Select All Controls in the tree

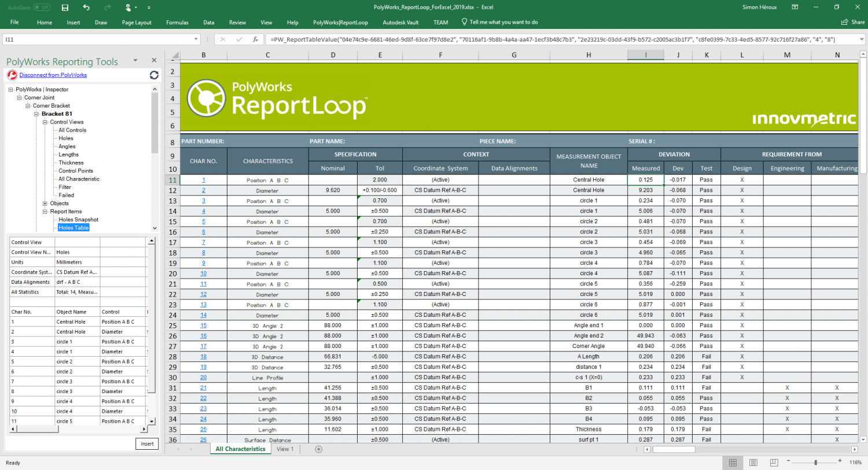click(72, 130)
